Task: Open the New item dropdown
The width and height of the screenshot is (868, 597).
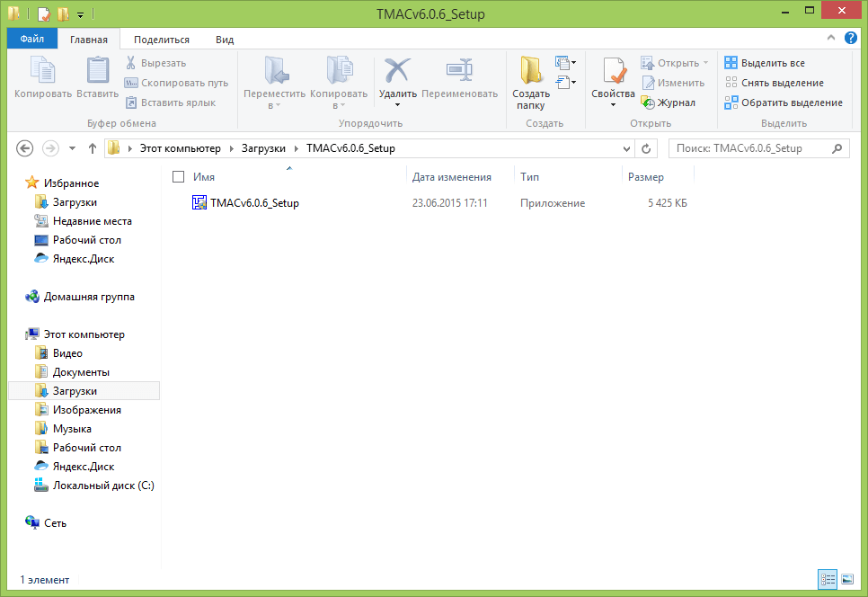Action: click(x=566, y=63)
